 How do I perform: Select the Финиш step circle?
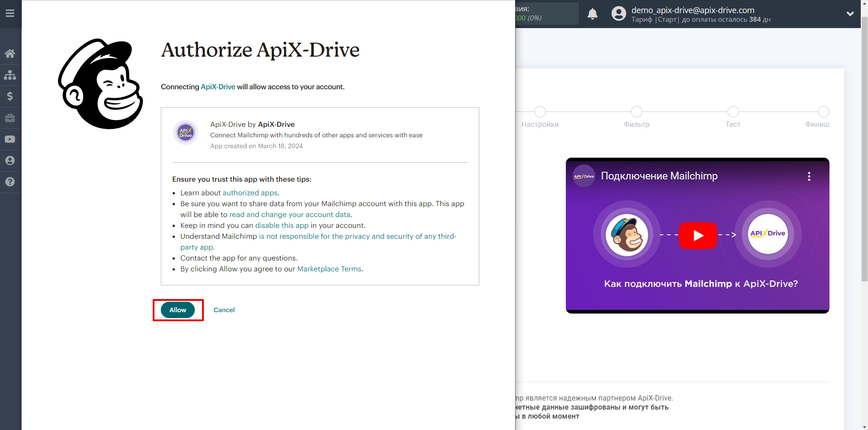(824, 111)
